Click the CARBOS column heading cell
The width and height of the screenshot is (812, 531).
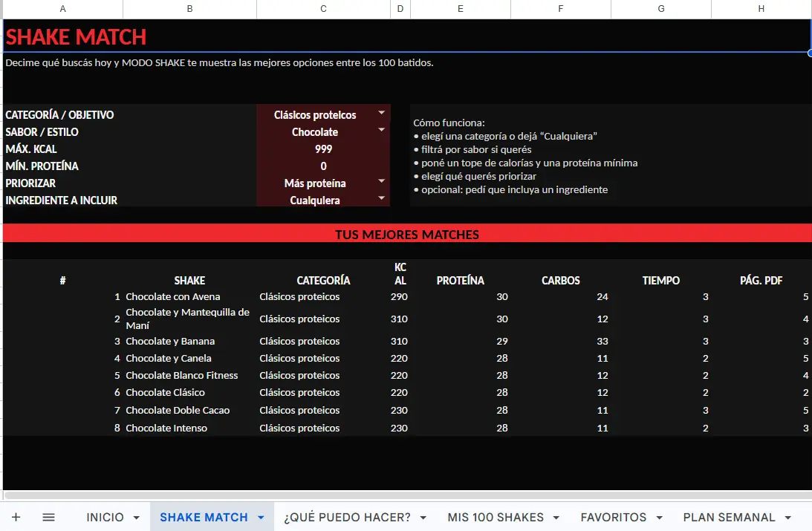pyautogui.click(x=561, y=274)
